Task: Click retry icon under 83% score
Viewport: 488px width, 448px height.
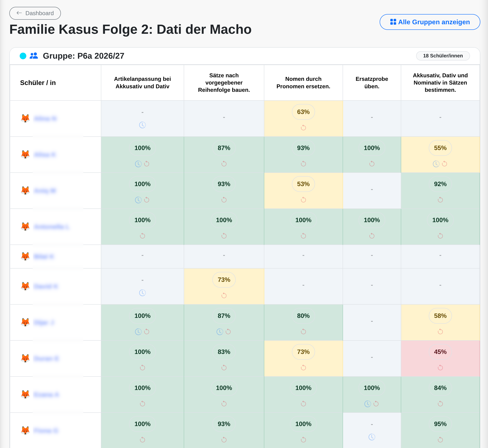Action: (224, 368)
